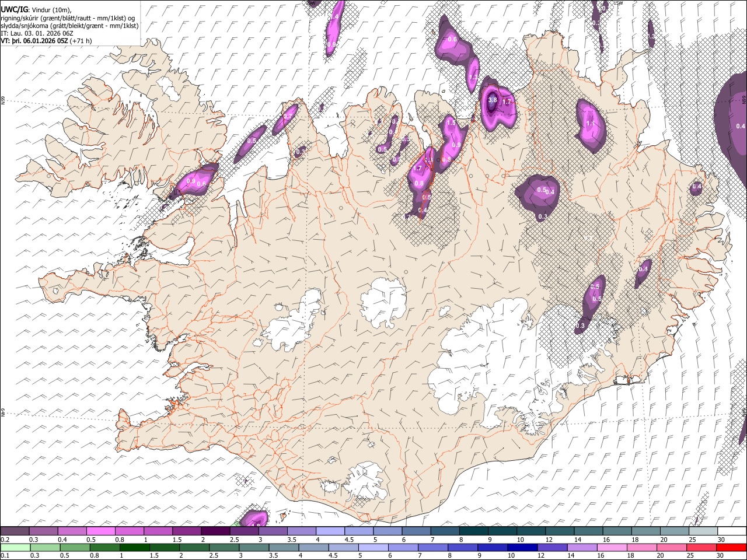Pick the lower scale blue swatch between 9 and 10
747x560 pixels.
click(493, 548)
